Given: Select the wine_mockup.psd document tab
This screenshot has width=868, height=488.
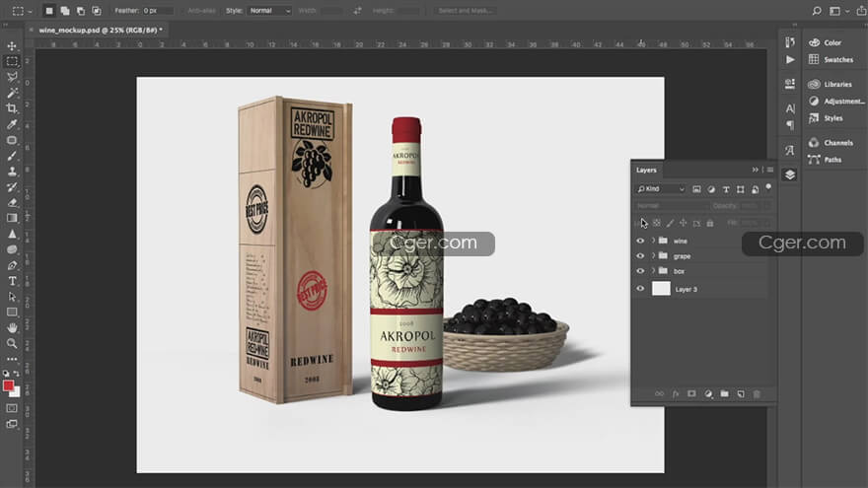Looking at the screenshot, I should coord(99,31).
